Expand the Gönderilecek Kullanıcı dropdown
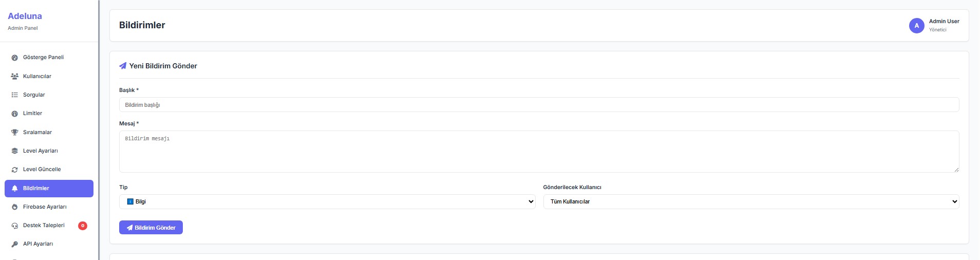 pyautogui.click(x=750, y=201)
